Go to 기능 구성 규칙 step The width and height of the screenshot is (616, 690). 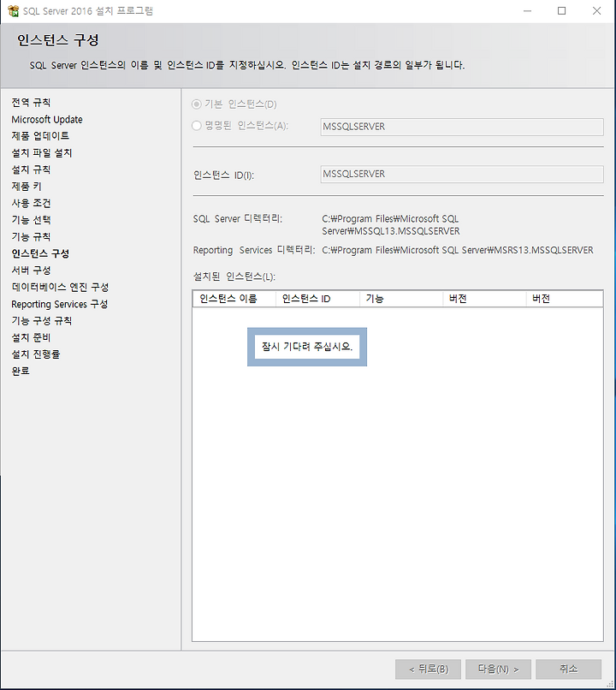(x=42, y=321)
